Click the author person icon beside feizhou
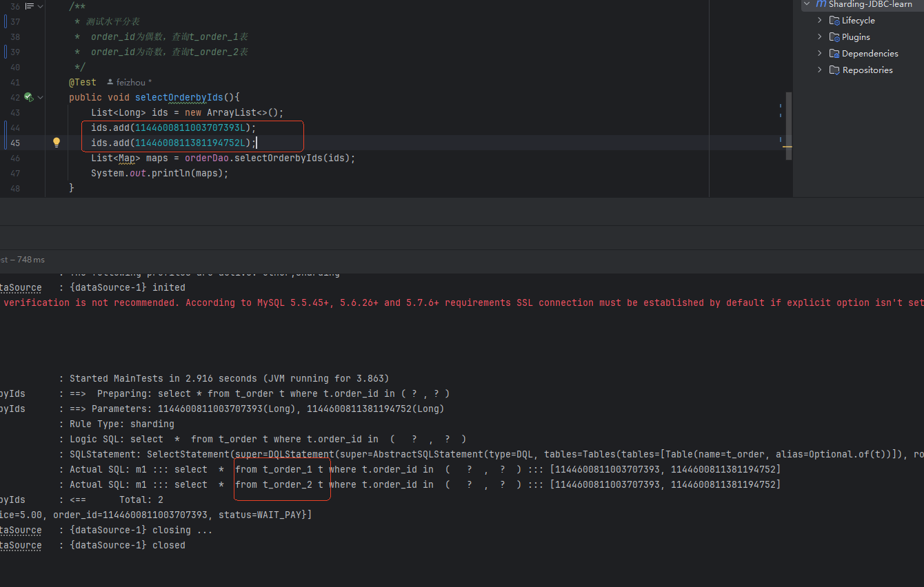Viewport: 924px width, 587px height. (110, 82)
